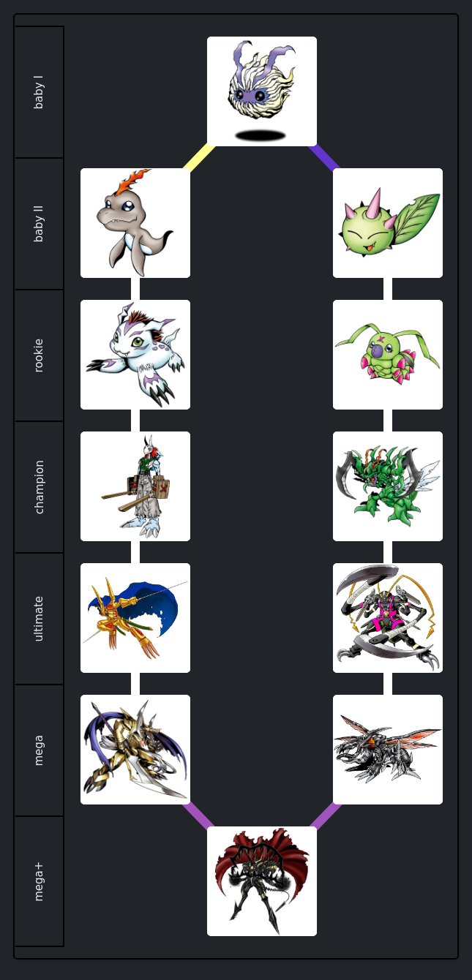Select the green caterpillar rookie creature

point(388,355)
